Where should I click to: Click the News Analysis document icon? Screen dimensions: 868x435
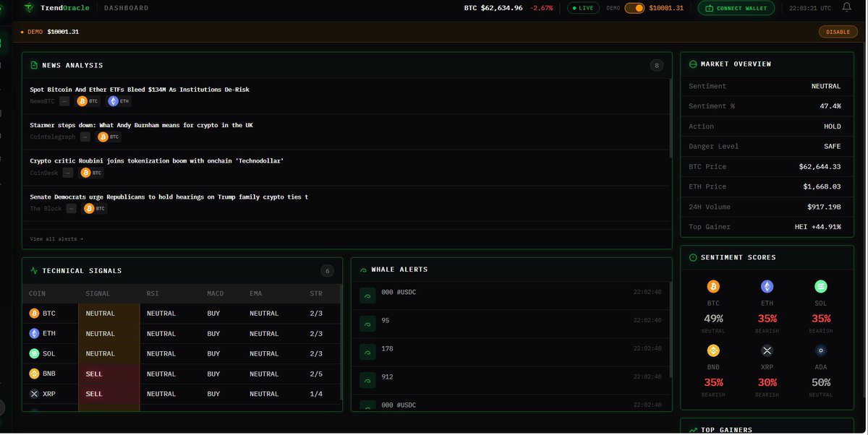click(x=34, y=65)
